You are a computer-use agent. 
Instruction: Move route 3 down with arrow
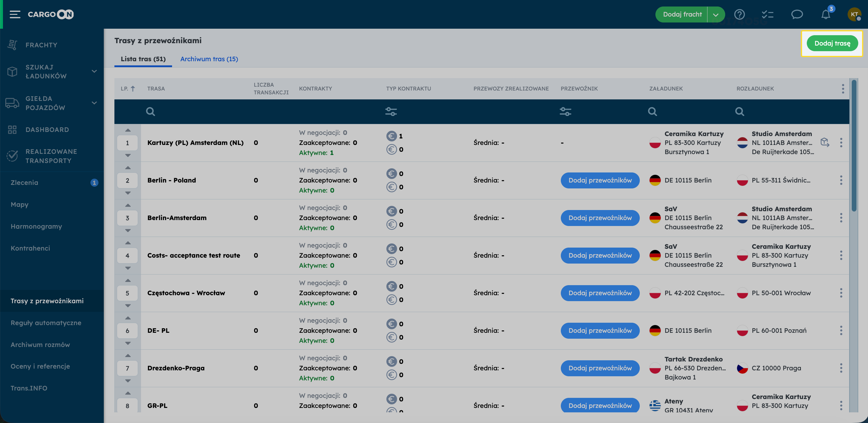[128, 230]
